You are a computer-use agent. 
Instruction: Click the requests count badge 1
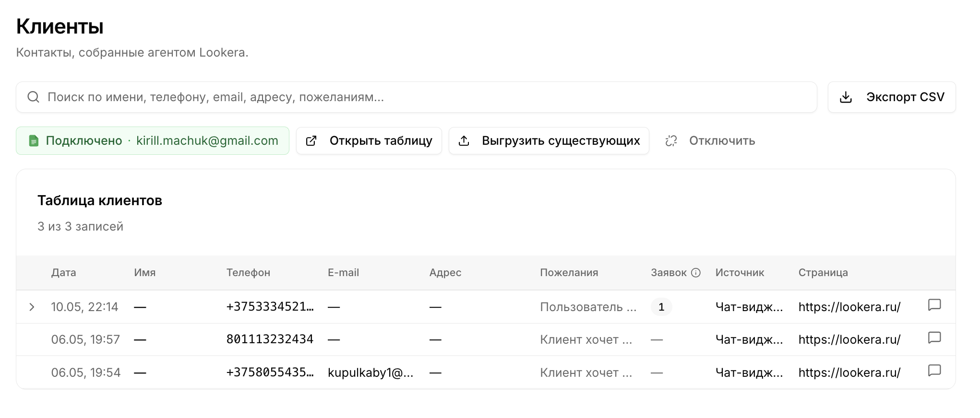coord(661,307)
